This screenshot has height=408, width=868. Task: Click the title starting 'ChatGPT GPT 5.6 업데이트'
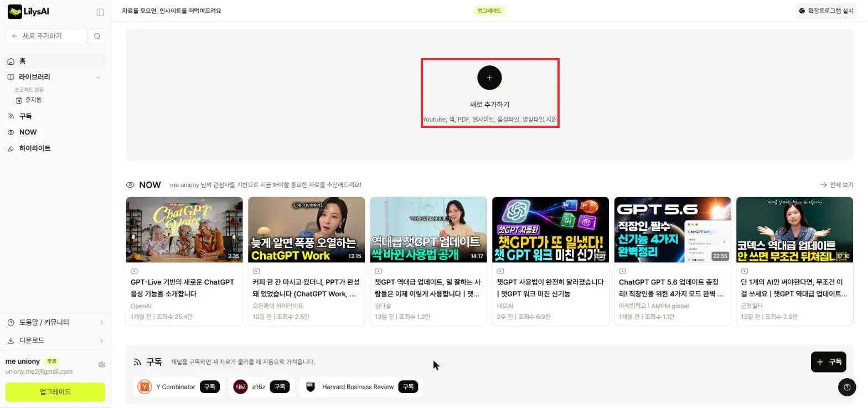pos(671,288)
